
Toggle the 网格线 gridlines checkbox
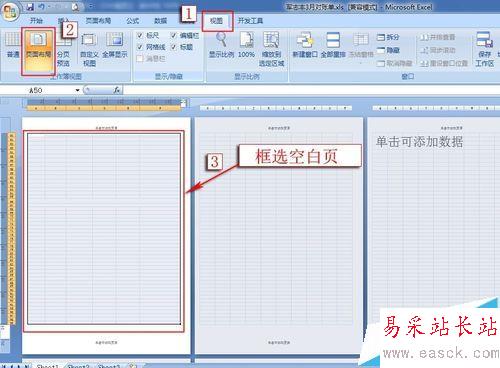point(140,47)
